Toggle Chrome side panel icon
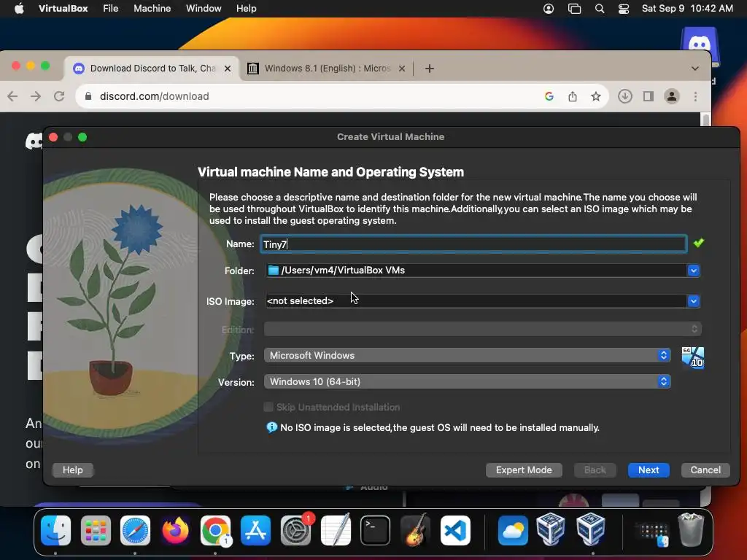This screenshot has width=747, height=560. tap(648, 97)
